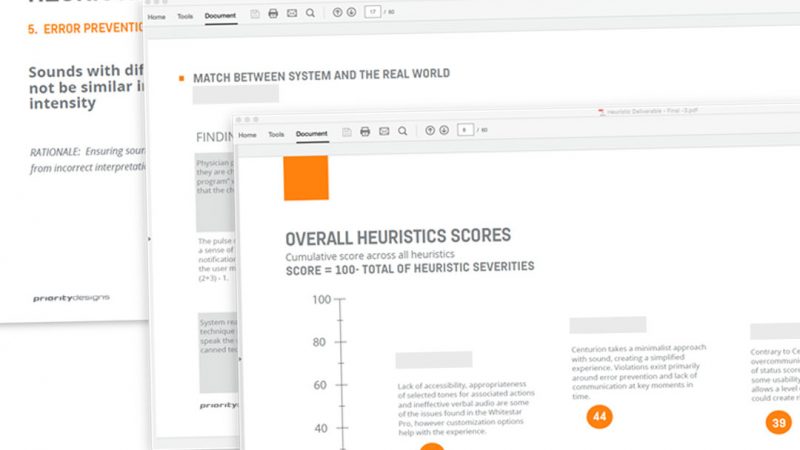Image resolution: width=800 pixels, height=450 pixels.
Task: Click the '5. ERROR PREVENTION' orange heading
Action: [x=86, y=29]
